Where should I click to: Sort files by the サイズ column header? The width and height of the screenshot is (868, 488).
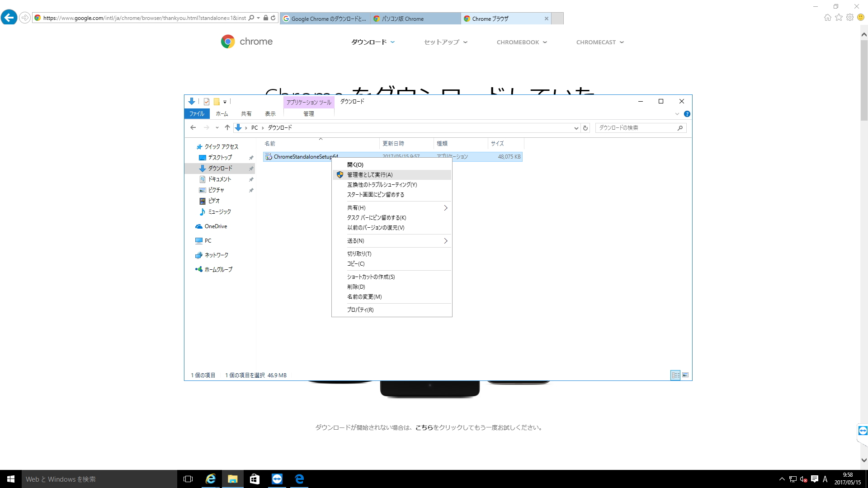pos(506,144)
